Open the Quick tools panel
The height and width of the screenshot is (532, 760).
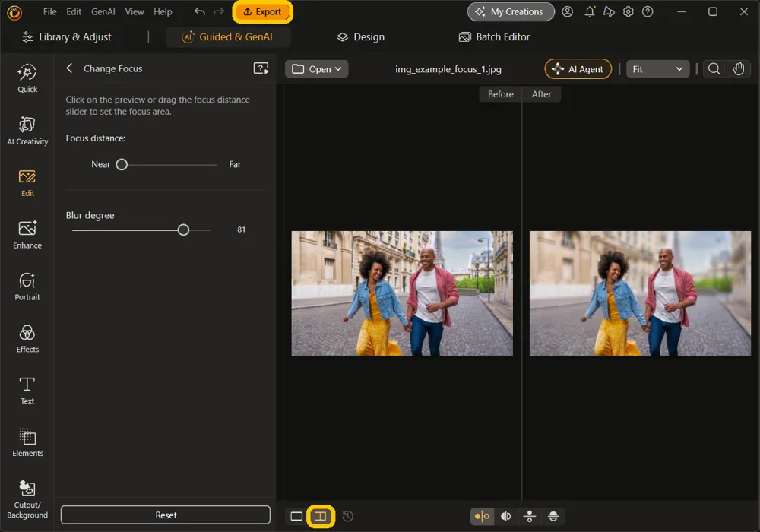coord(27,78)
